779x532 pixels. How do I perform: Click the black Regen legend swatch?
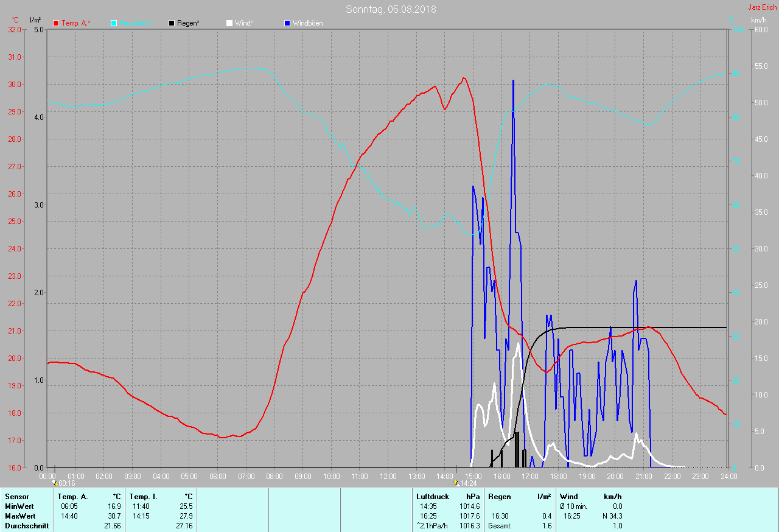(x=172, y=23)
